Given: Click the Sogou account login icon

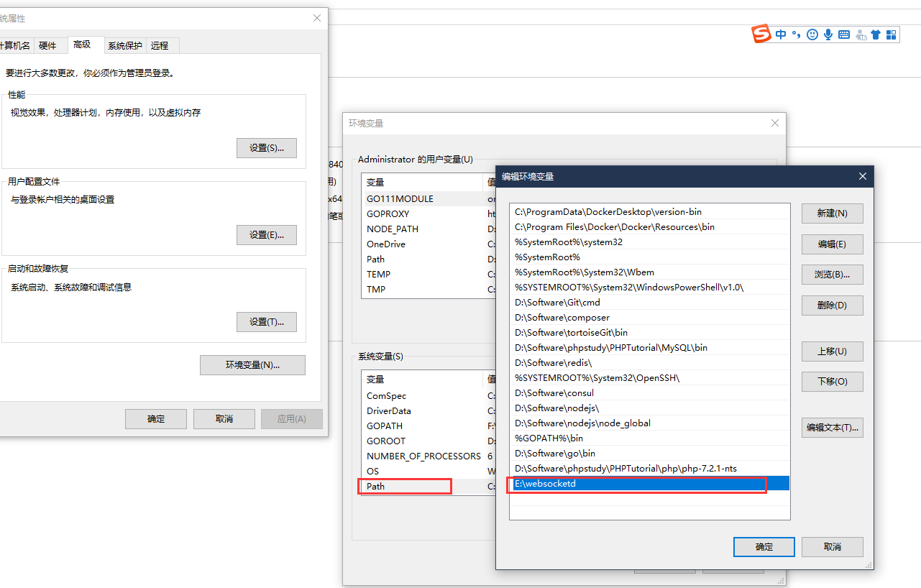Looking at the screenshot, I should (860, 34).
